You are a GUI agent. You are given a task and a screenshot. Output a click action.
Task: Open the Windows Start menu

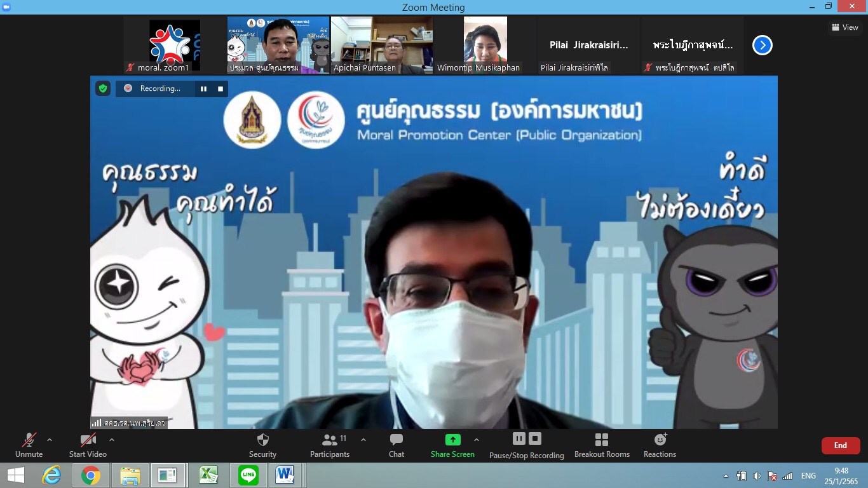pos(16,475)
